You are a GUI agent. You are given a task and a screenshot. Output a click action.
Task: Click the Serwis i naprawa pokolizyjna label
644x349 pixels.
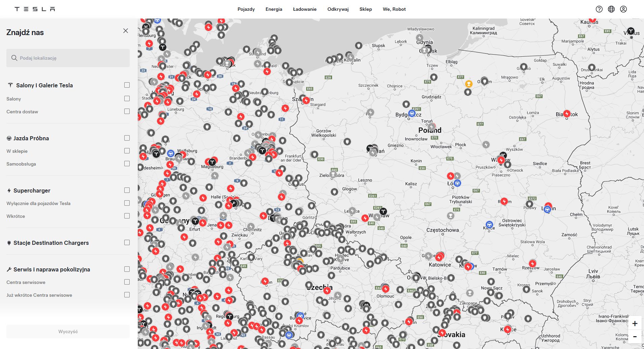[52, 269]
